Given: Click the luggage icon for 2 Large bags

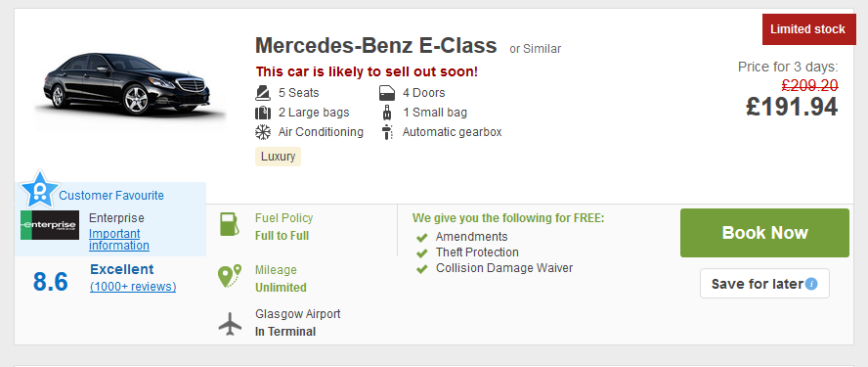Looking at the screenshot, I should (262, 113).
